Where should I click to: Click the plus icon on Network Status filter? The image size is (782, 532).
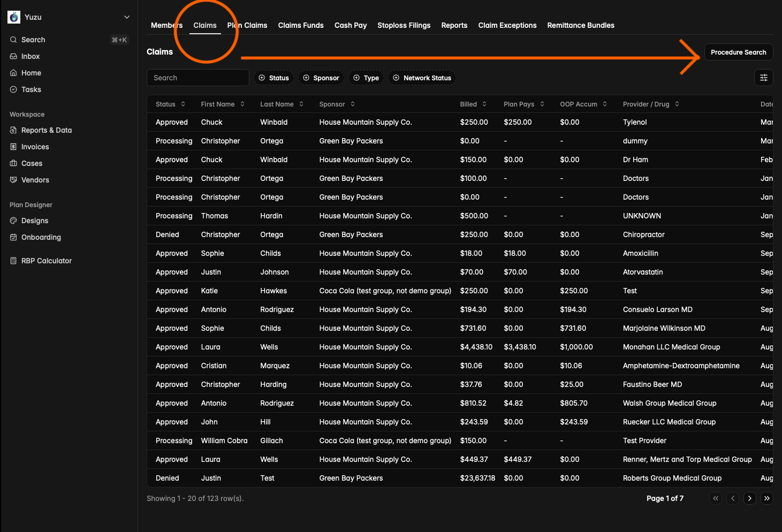(x=396, y=78)
